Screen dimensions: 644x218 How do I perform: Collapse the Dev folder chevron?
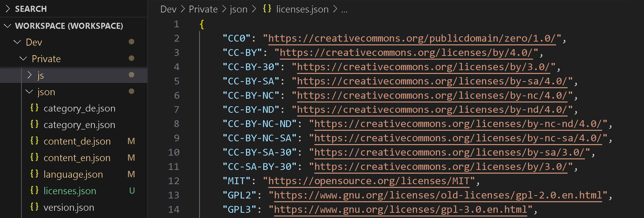point(17,42)
